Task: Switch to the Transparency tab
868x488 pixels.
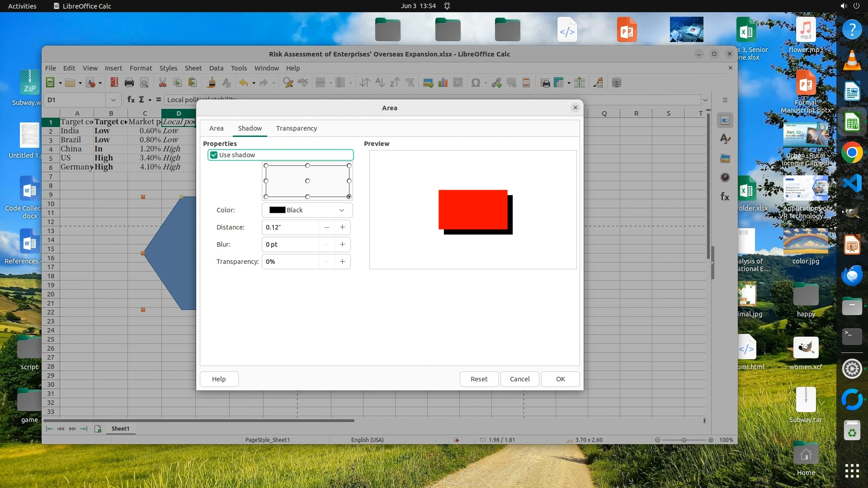Action: pyautogui.click(x=296, y=128)
